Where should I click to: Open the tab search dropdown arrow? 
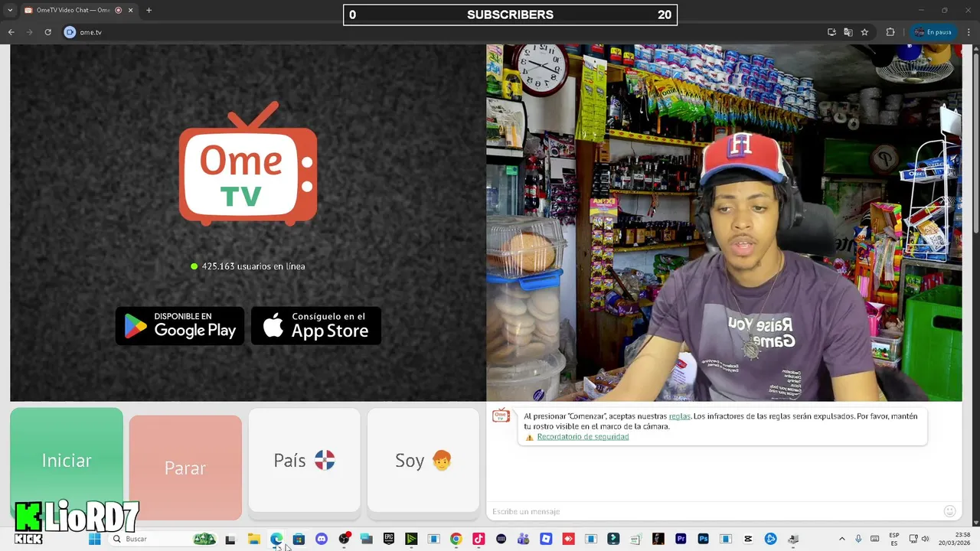(10, 10)
